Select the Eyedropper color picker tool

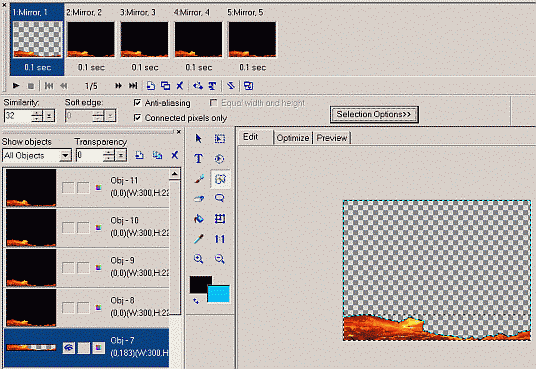pos(199,239)
